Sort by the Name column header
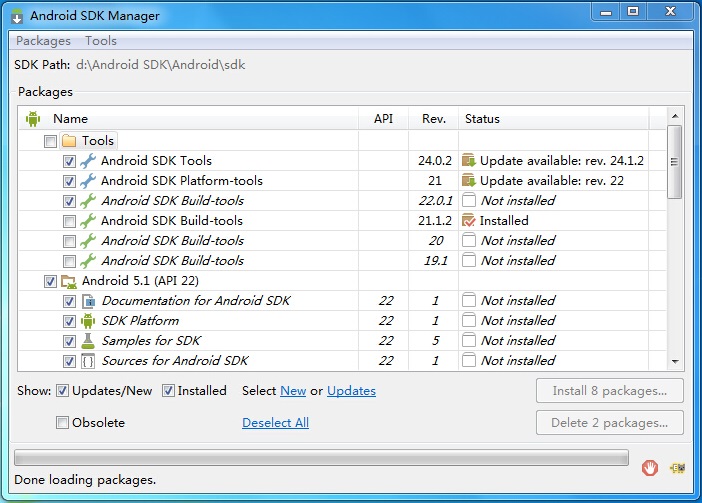Image resolution: width=702 pixels, height=503 pixels. coord(188,119)
